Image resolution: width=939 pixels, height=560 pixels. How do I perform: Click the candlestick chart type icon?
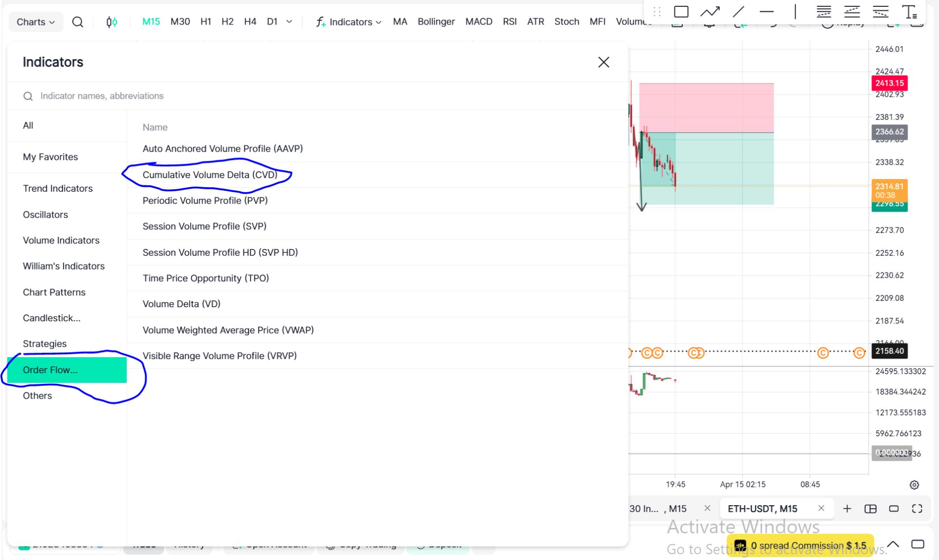112,22
